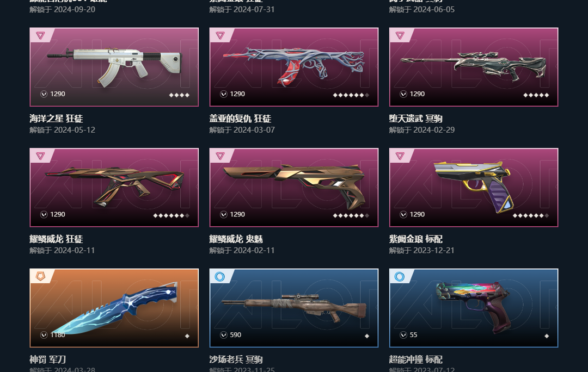
Task: Select the 堕天遗武 冥驹 sniper image
Action: coord(474,67)
